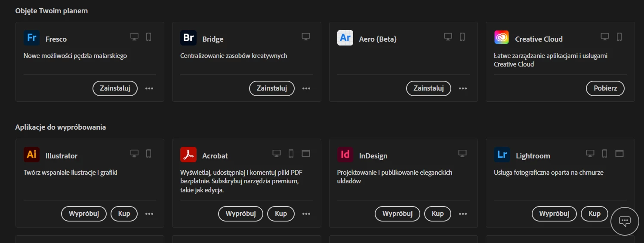The height and width of the screenshot is (243, 644).
Task: Click the 'Objęte Twoim planem' heading
Action: pos(52,11)
